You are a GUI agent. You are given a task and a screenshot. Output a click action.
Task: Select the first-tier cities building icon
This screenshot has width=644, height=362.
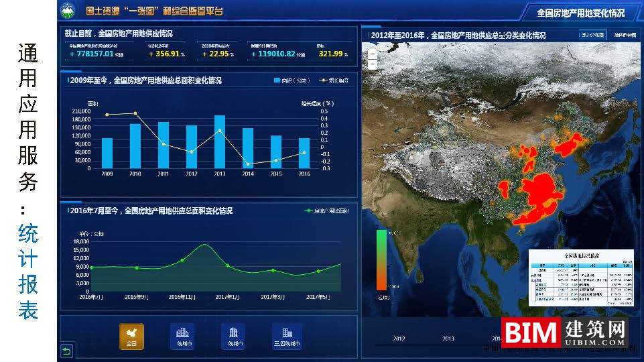tap(183, 335)
